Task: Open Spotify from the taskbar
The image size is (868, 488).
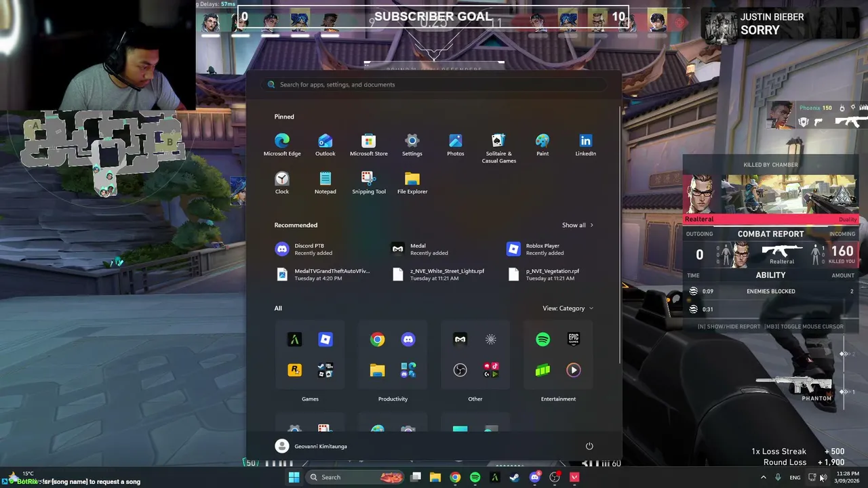Action: point(475,477)
